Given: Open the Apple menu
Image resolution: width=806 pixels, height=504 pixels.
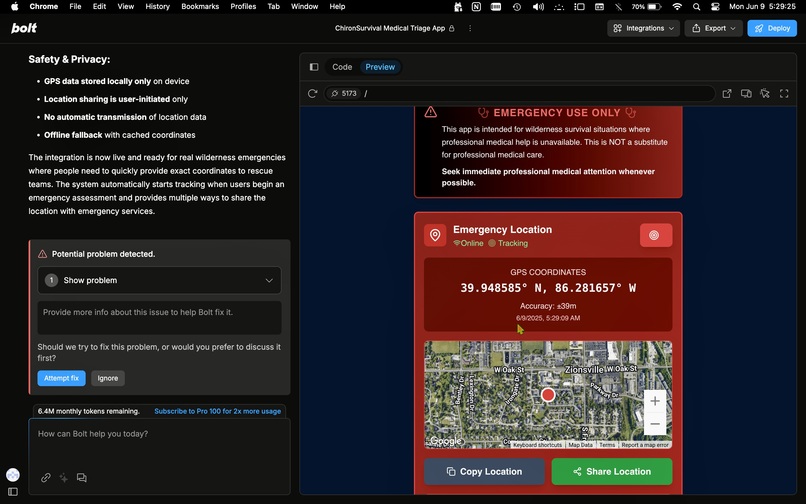Looking at the screenshot, I should click(14, 6).
